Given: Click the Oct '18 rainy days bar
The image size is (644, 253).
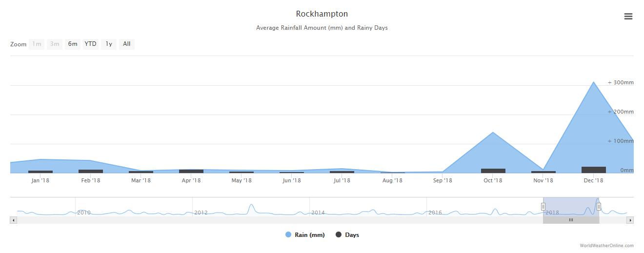Looking at the screenshot, I should coord(493,171).
